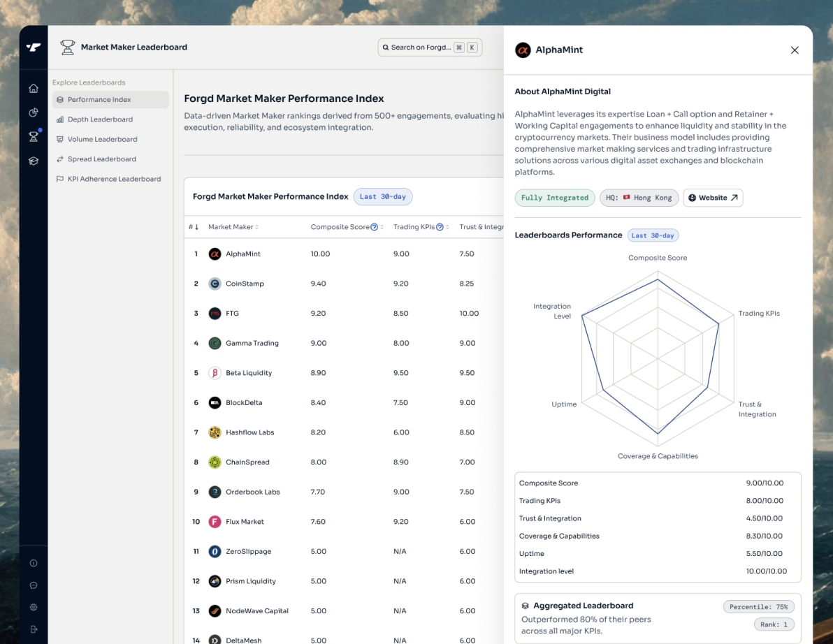
Task: Click the radar chart in Leaderboards Performance
Action: [x=658, y=358]
